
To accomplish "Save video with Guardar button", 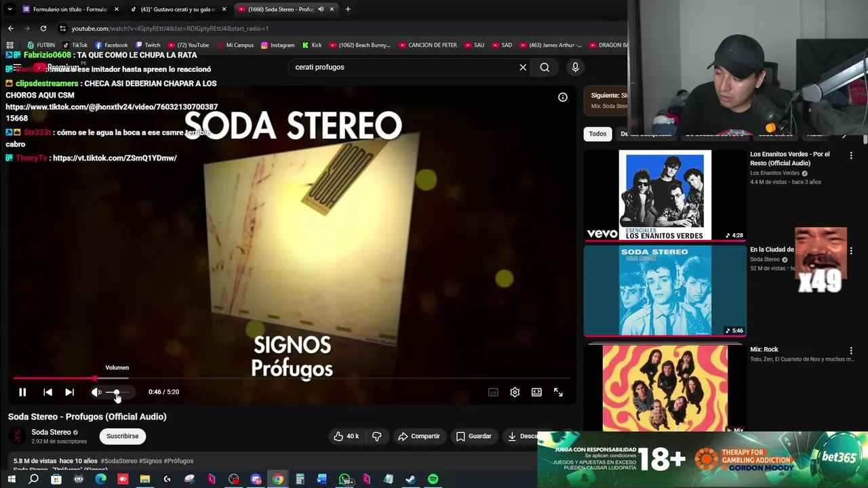I will [473, 436].
